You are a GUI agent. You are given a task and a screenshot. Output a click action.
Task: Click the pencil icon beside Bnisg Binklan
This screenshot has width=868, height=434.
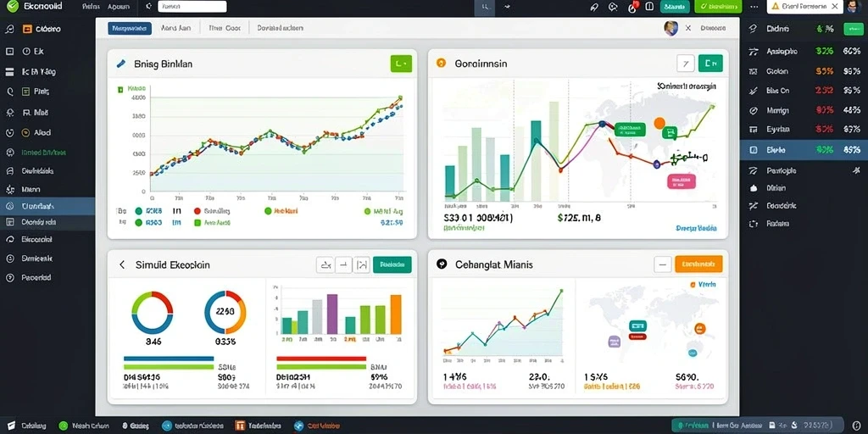[120, 64]
